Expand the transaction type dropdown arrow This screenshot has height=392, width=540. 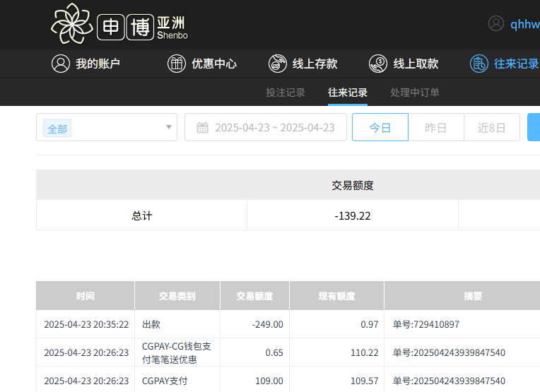point(169,127)
